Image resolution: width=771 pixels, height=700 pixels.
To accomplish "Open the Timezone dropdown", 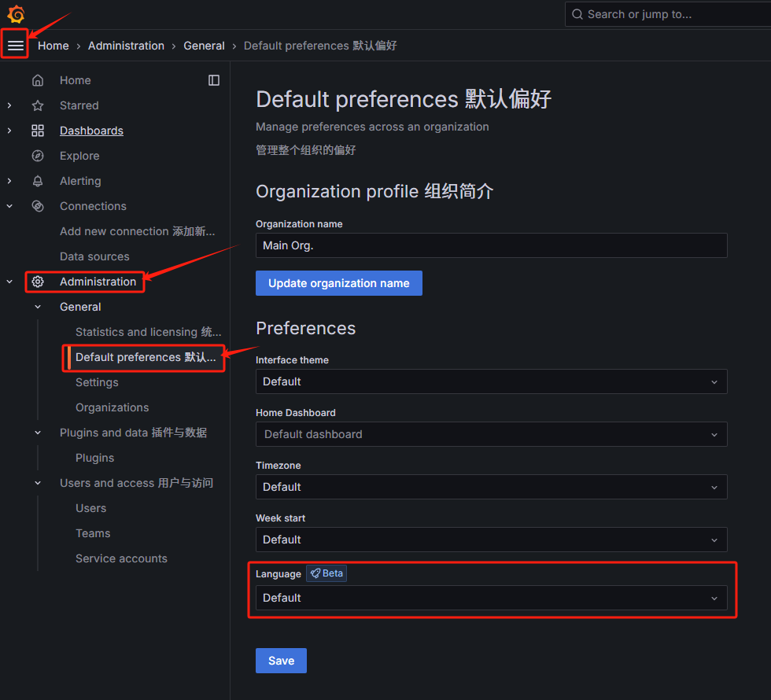I will (x=491, y=487).
